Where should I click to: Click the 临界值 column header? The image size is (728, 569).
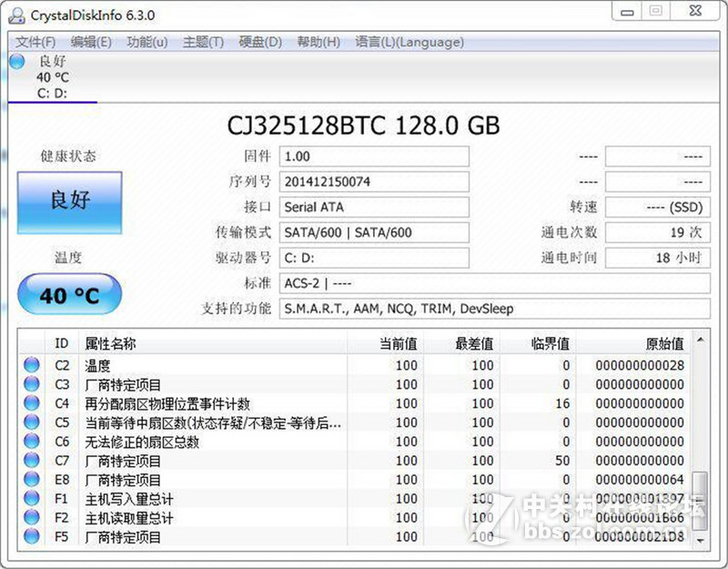point(538,343)
